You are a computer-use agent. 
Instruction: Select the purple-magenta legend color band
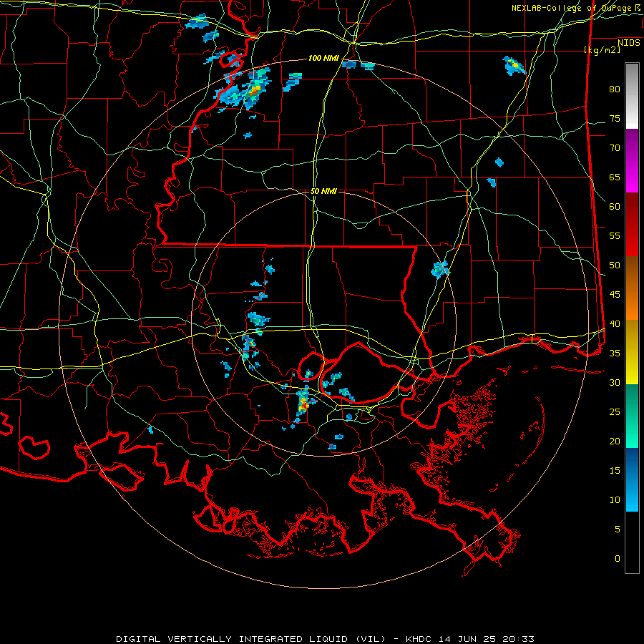[x=632, y=160]
